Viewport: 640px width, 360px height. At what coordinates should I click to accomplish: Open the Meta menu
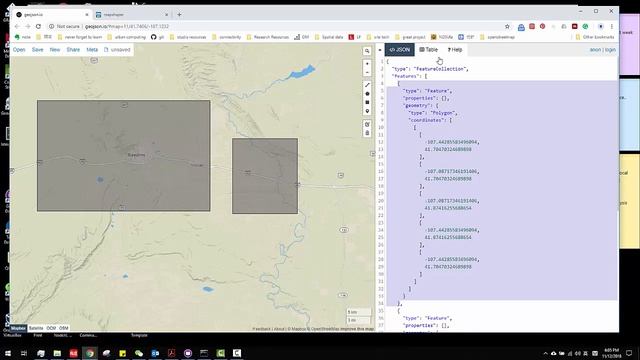tap(92, 50)
